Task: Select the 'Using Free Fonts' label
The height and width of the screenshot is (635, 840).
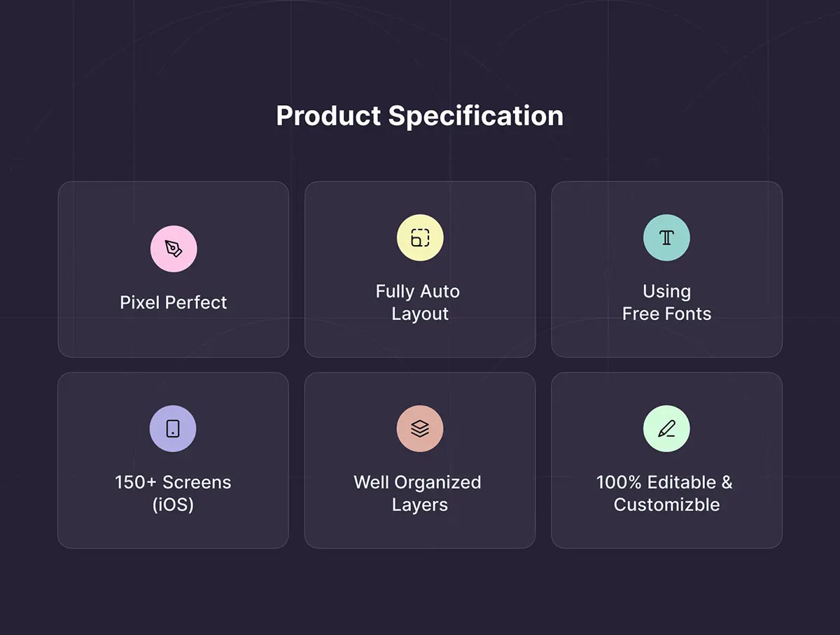Action: pos(666,302)
